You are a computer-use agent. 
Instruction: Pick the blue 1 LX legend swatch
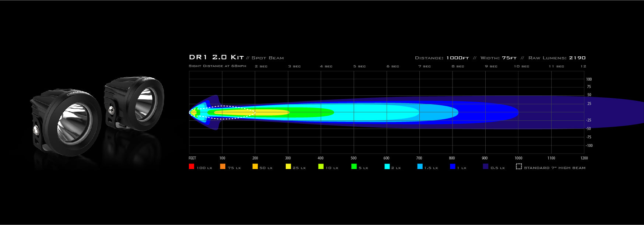[x=453, y=166]
